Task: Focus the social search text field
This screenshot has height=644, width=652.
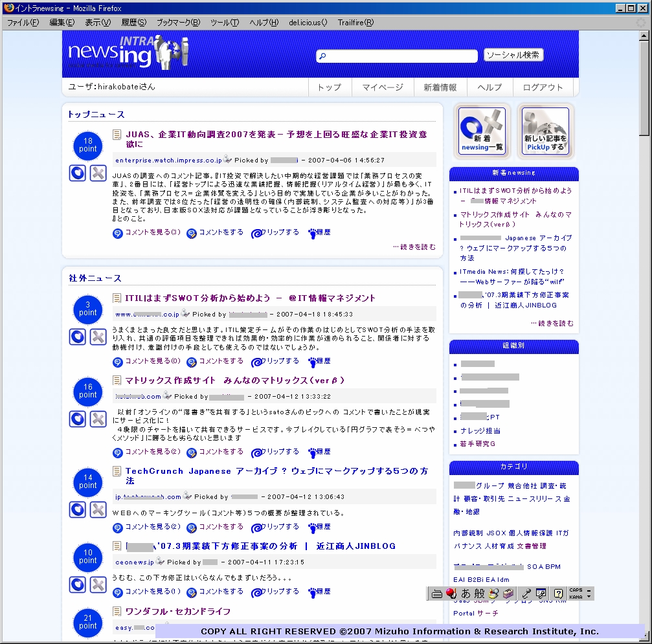Action: tap(397, 56)
